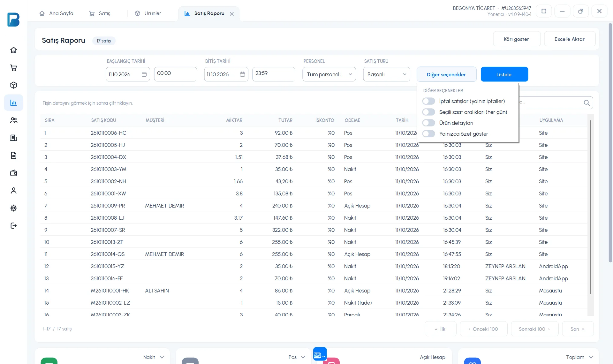Turn on Ürün detayları toggle
Screen dimensions: 613x364
(x=428, y=123)
